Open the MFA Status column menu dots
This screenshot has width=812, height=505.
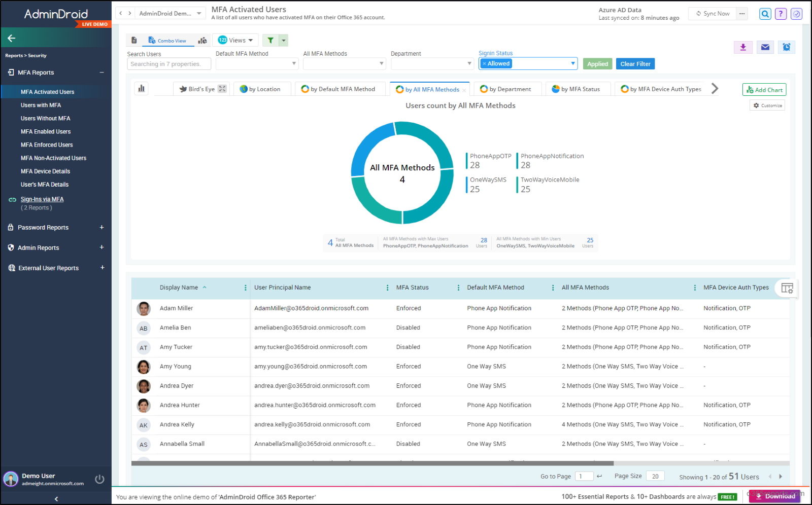coord(459,287)
